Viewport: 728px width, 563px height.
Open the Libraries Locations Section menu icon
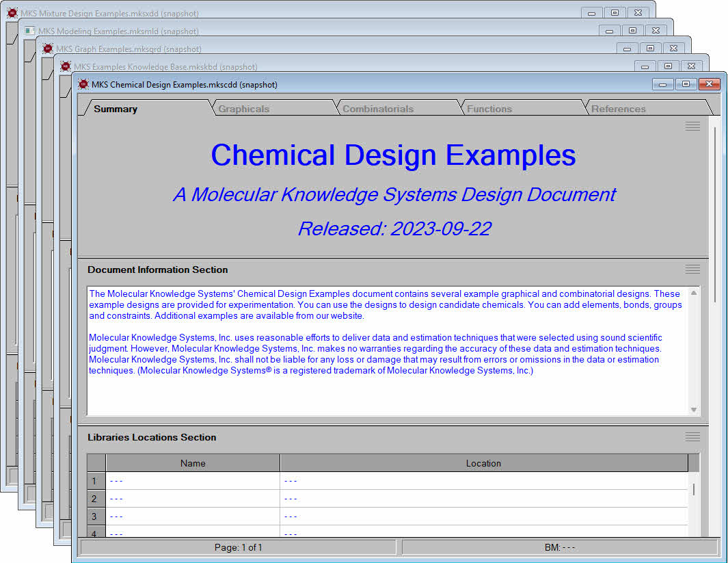[x=692, y=437]
